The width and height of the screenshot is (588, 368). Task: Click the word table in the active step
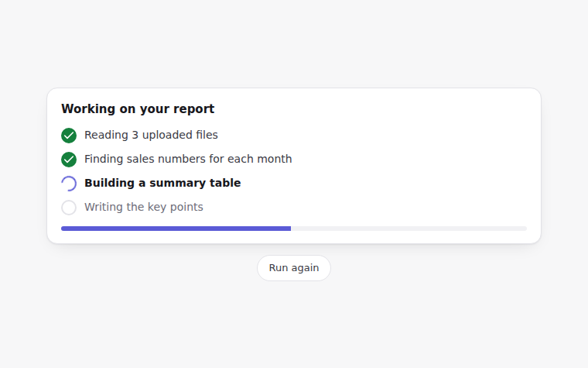[225, 184]
